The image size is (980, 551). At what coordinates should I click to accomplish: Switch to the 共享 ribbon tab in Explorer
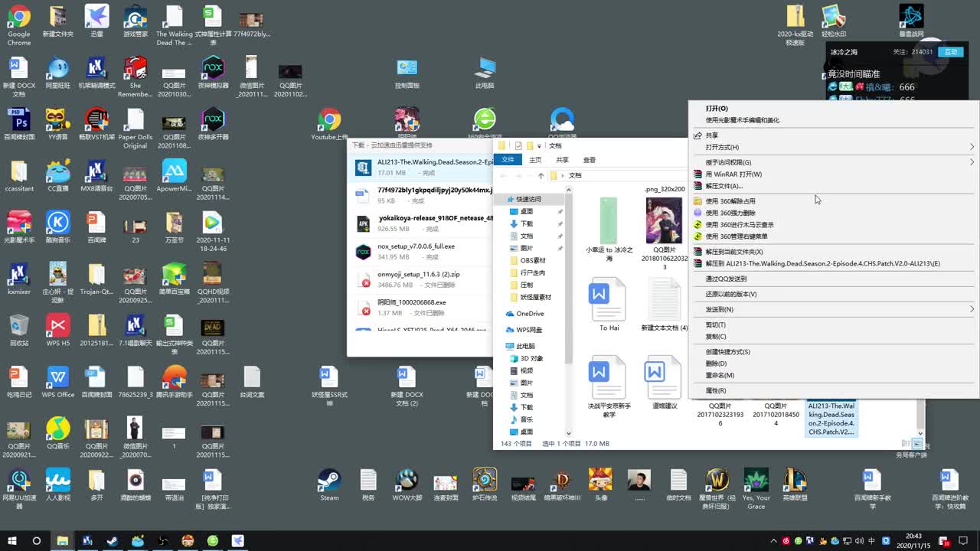[x=562, y=160]
